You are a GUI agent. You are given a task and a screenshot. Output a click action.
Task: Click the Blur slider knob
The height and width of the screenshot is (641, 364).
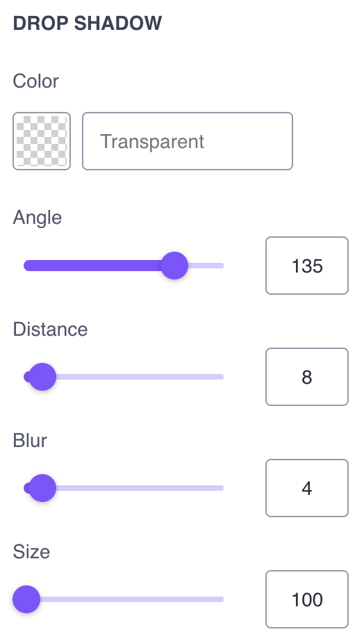[x=42, y=488]
